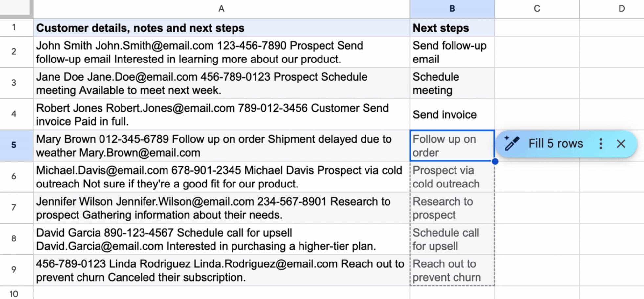
Task: Accept the Fill 5 rows suggestion
Action: tap(555, 144)
